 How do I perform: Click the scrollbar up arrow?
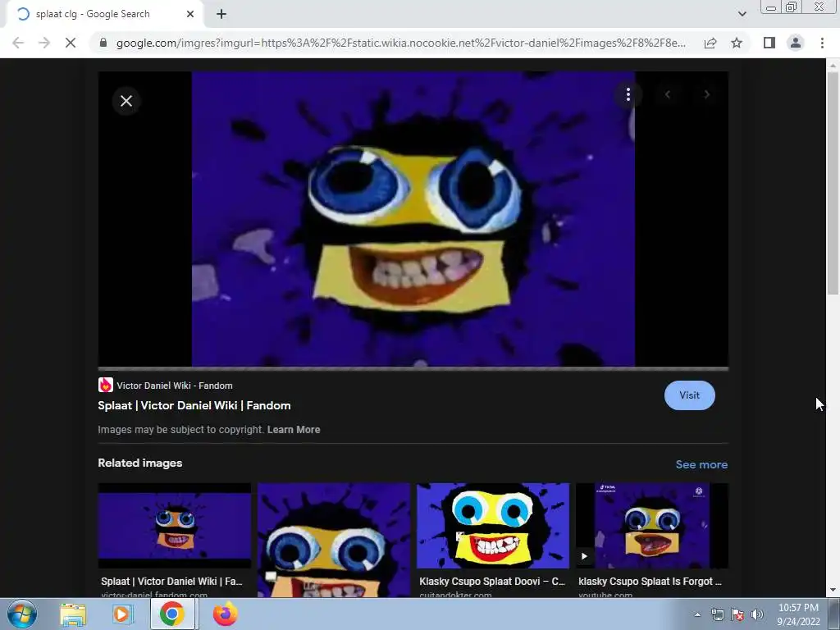tap(833, 64)
